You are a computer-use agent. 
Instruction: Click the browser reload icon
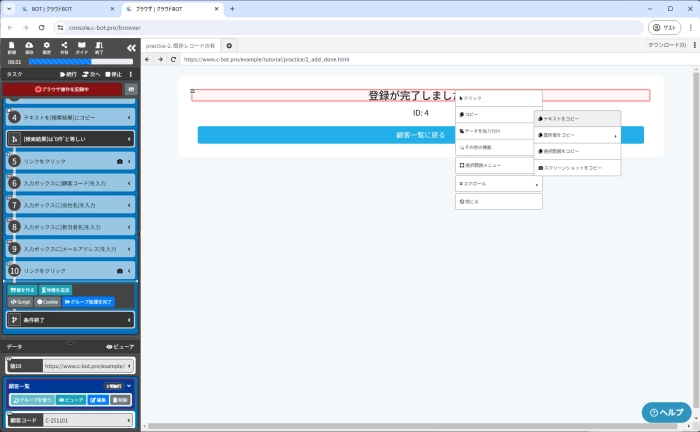tap(173, 60)
